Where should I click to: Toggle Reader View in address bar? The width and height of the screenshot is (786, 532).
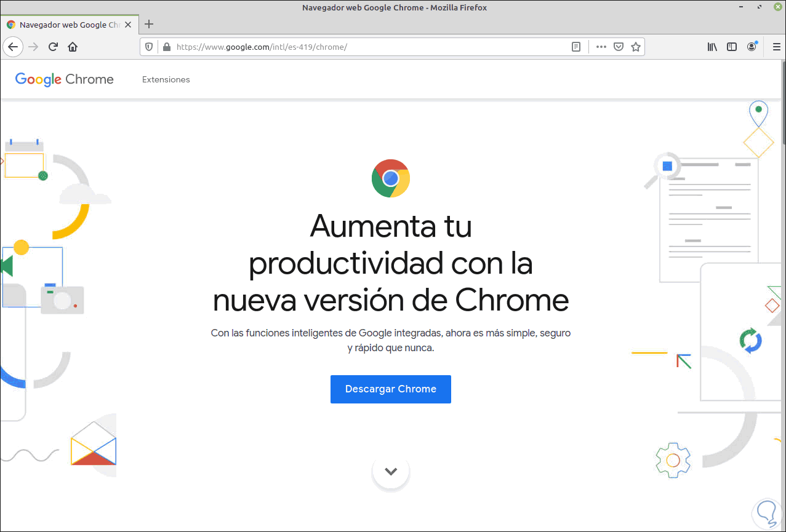[576, 47]
